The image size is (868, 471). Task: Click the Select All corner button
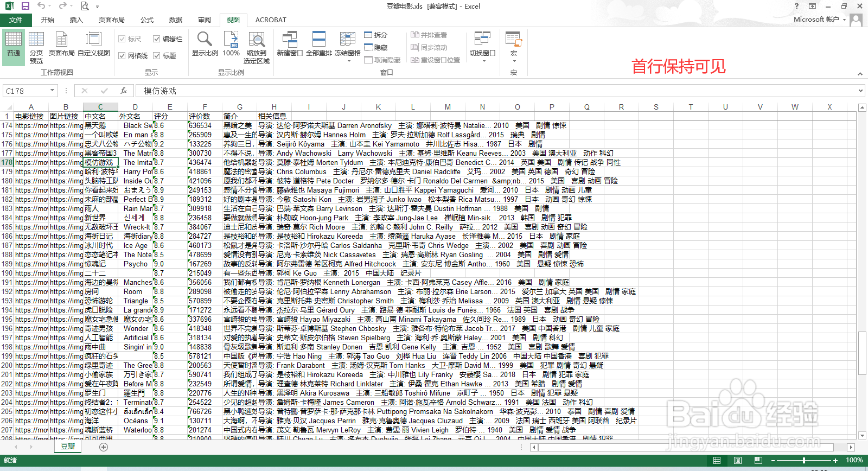click(7, 107)
